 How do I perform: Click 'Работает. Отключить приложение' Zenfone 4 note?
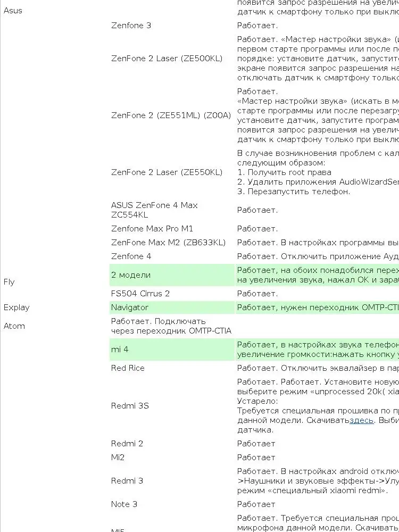(318, 256)
